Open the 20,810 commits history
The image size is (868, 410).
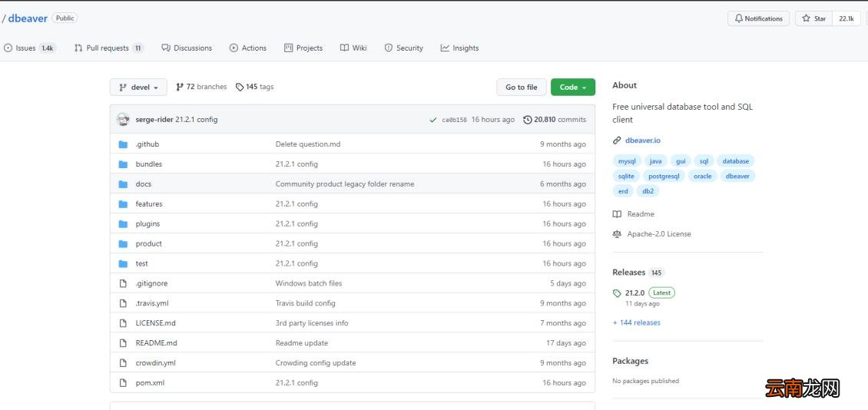(x=555, y=120)
